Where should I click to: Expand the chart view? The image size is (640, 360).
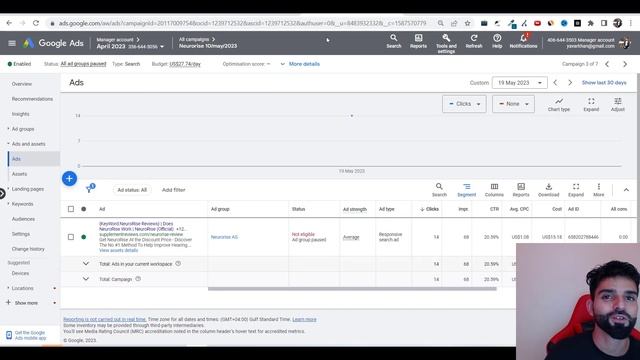coord(591,104)
